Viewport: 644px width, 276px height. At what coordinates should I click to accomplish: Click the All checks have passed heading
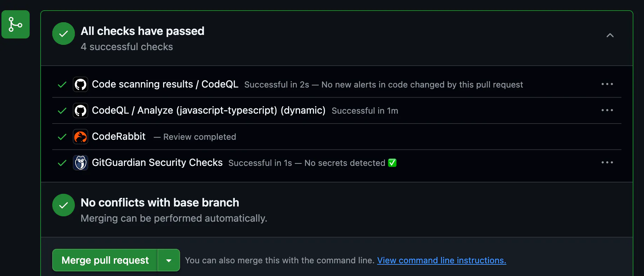(x=142, y=31)
